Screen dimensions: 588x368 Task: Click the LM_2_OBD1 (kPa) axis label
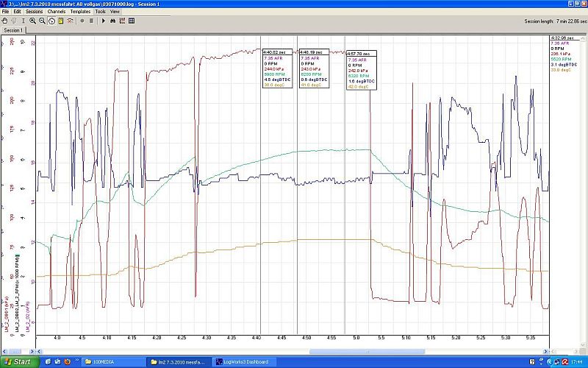7,314
